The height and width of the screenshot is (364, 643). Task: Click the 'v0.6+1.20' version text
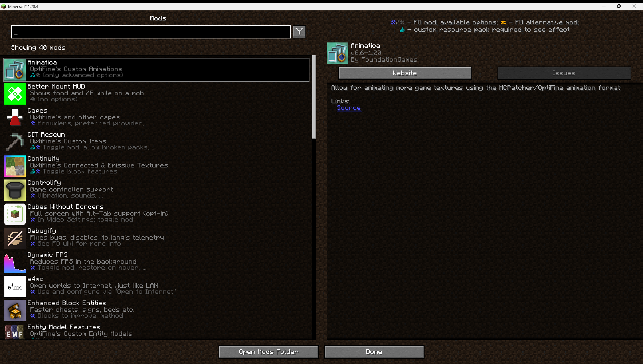pos(366,53)
